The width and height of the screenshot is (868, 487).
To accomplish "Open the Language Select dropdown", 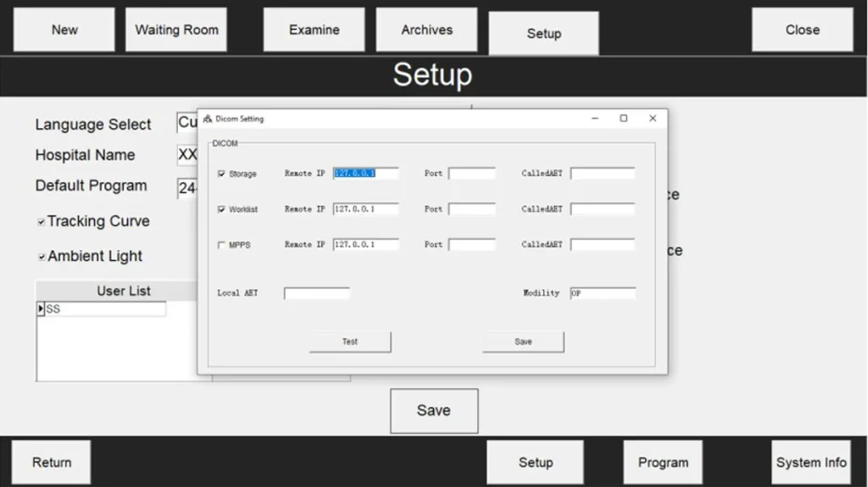I will [x=186, y=124].
